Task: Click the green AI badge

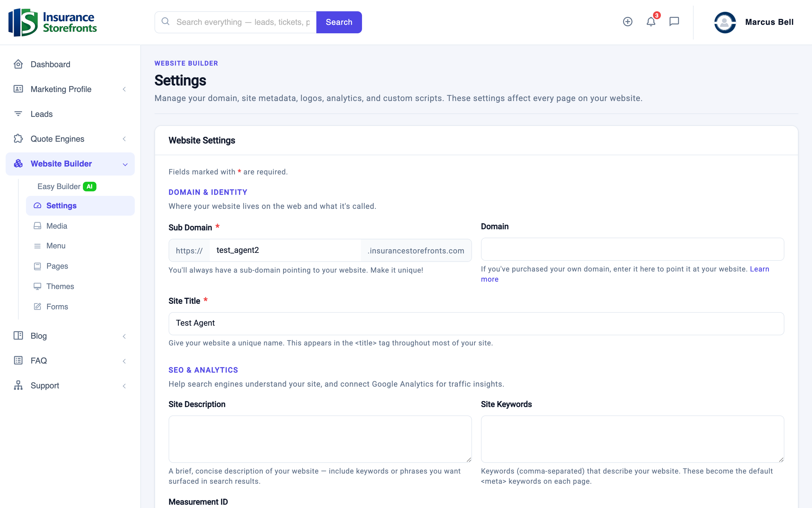Action: (90, 187)
